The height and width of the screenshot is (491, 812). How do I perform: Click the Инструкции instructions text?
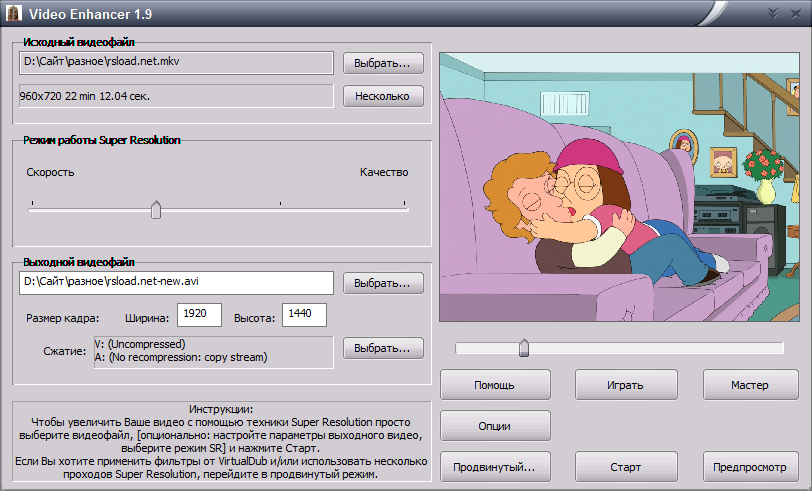pos(222,441)
